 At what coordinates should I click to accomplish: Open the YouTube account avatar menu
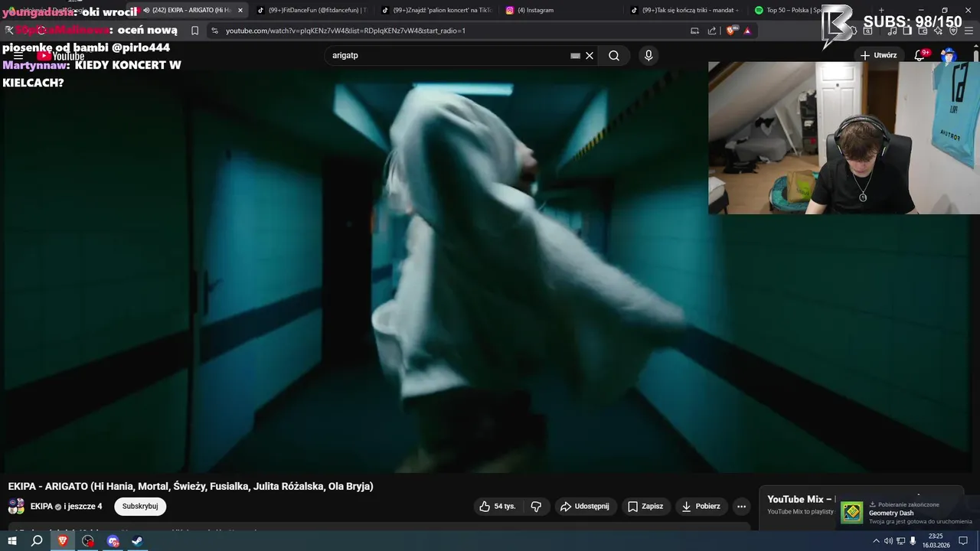(x=949, y=56)
